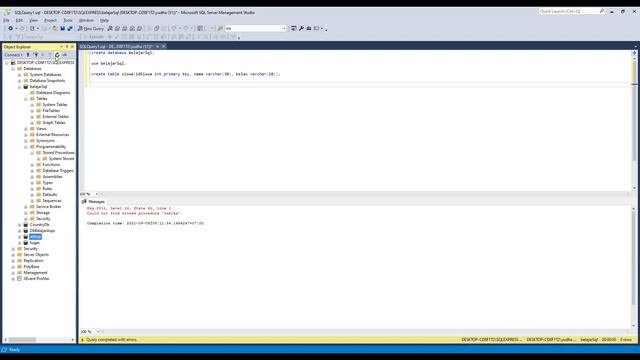Click the connect plug icon in Object Explorer
The image size is (640, 360).
28,55
